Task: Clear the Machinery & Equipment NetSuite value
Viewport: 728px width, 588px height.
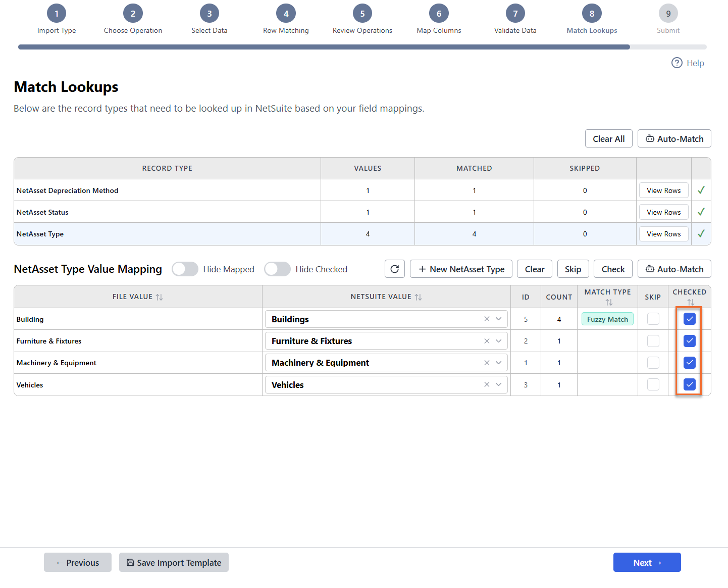Action: point(487,363)
